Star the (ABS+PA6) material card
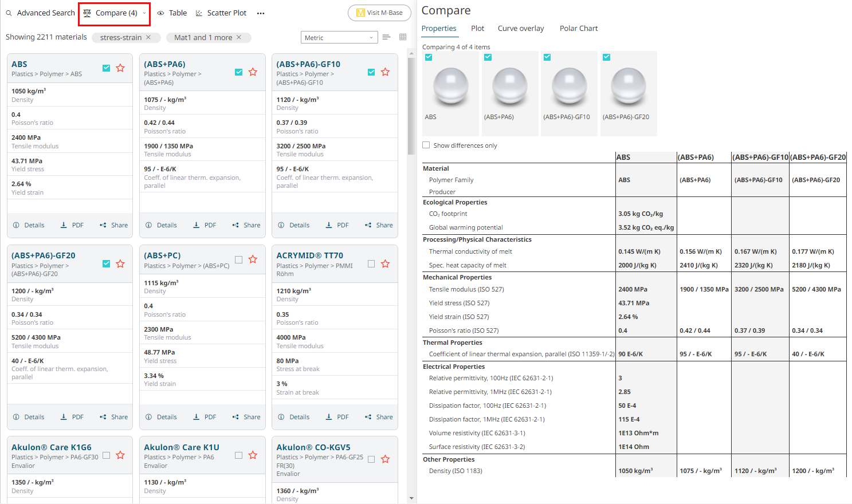 pos(253,72)
